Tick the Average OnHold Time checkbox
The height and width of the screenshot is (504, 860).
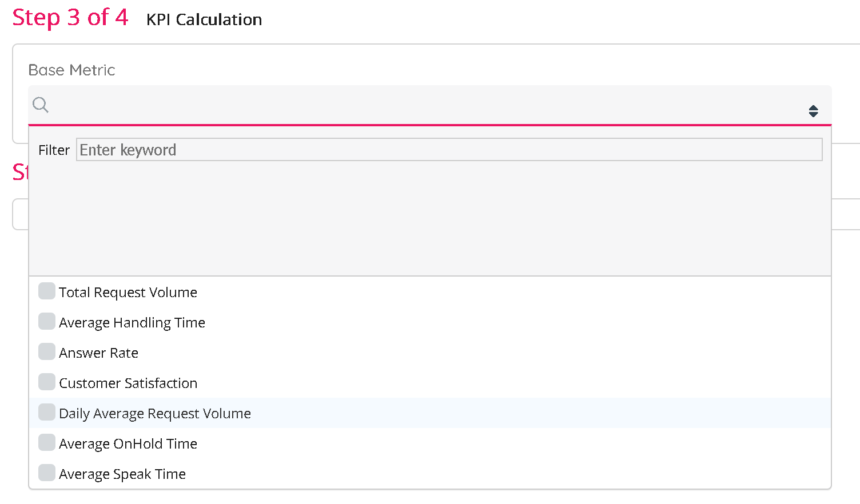click(x=47, y=442)
